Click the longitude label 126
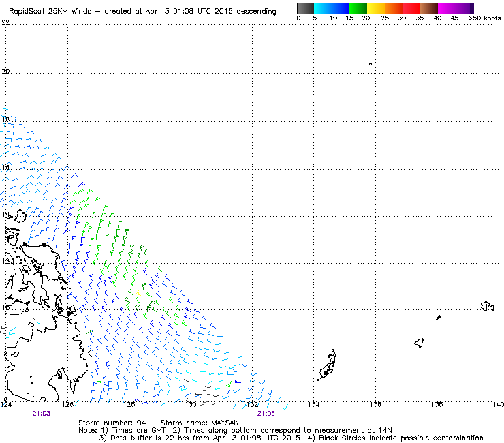Viewport: 504px width, 443px height. [x=67, y=404]
